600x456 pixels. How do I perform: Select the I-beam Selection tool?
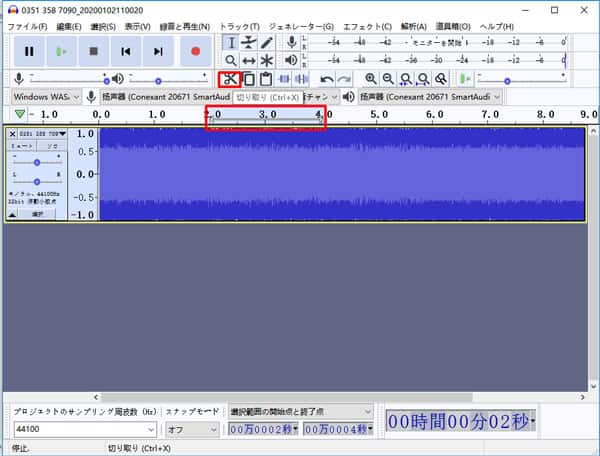tap(231, 42)
